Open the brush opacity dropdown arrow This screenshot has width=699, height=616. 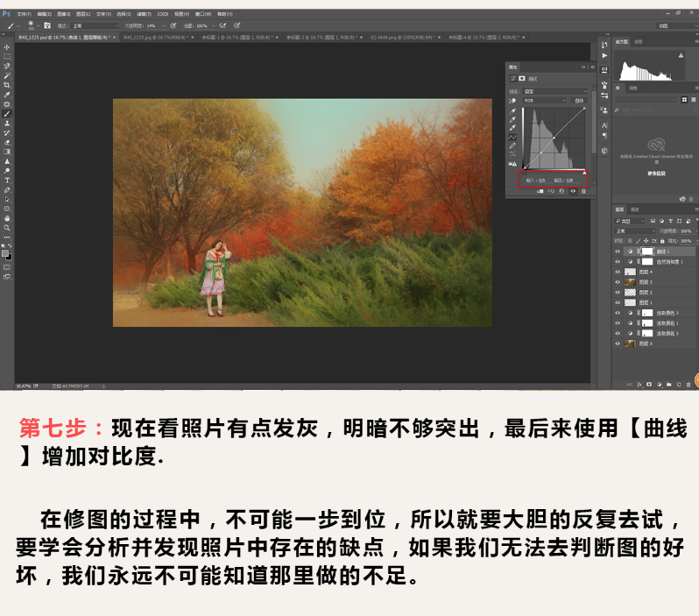click(164, 26)
